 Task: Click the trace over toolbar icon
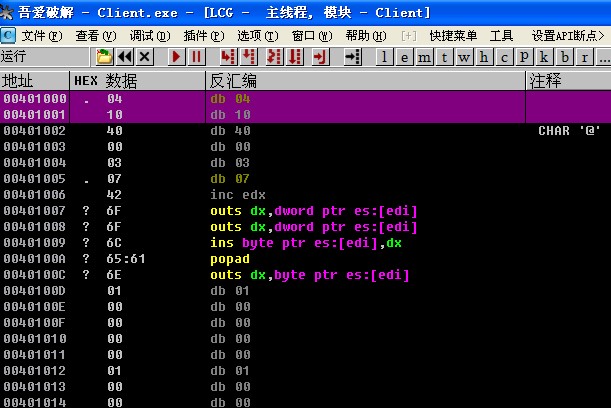[295, 57]
